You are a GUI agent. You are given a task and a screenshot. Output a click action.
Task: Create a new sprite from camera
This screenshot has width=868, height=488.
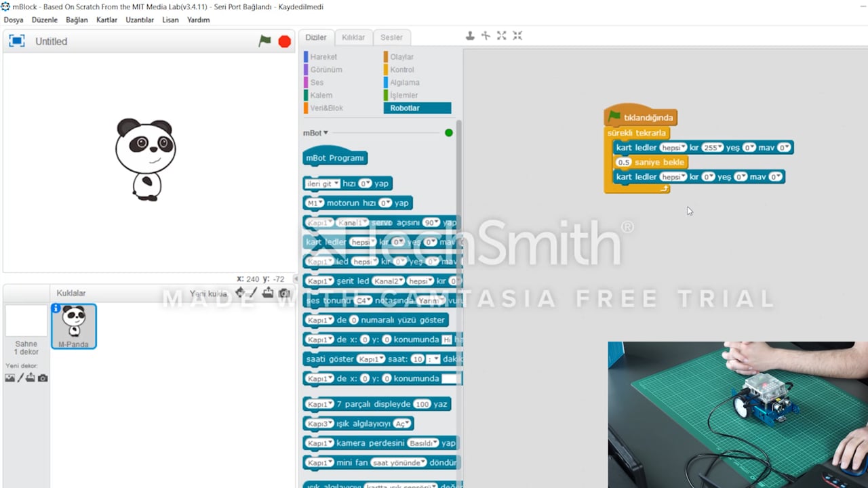tap(284, 293)
